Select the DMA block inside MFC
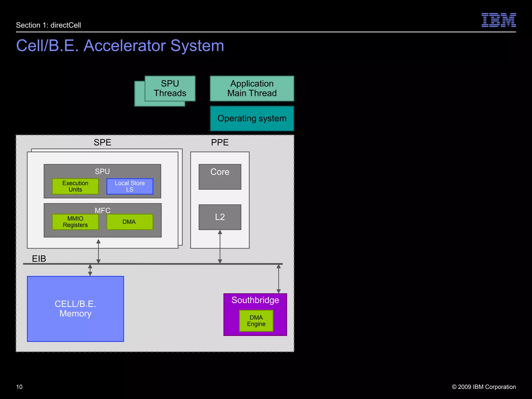532x399 pixels. [129, 222]
